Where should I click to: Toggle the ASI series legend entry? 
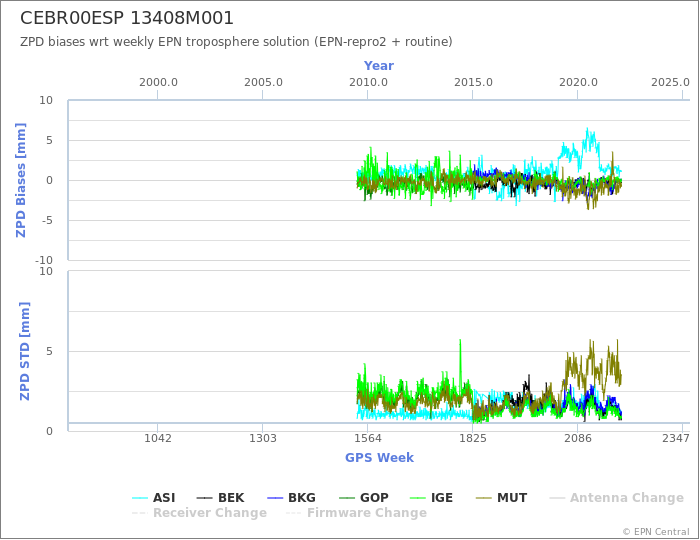coord(154,498)
